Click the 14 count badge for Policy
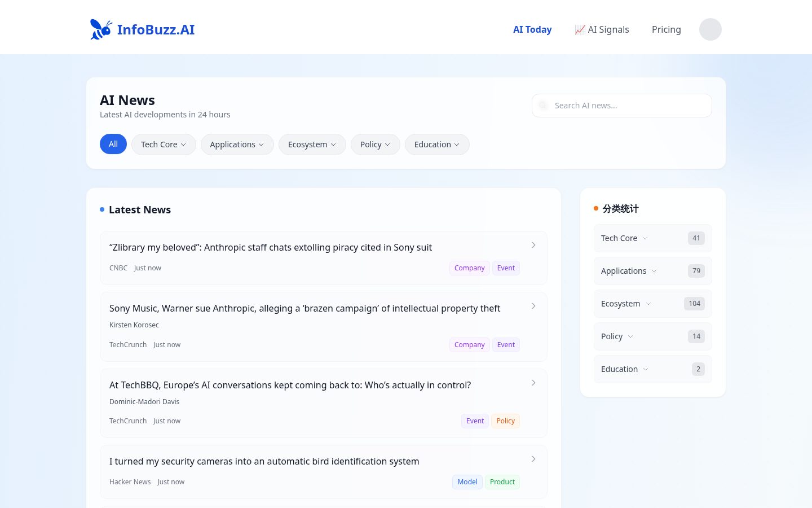Image resolution: width=812 pixels, height=508 pixels. (x=696, y=336)
